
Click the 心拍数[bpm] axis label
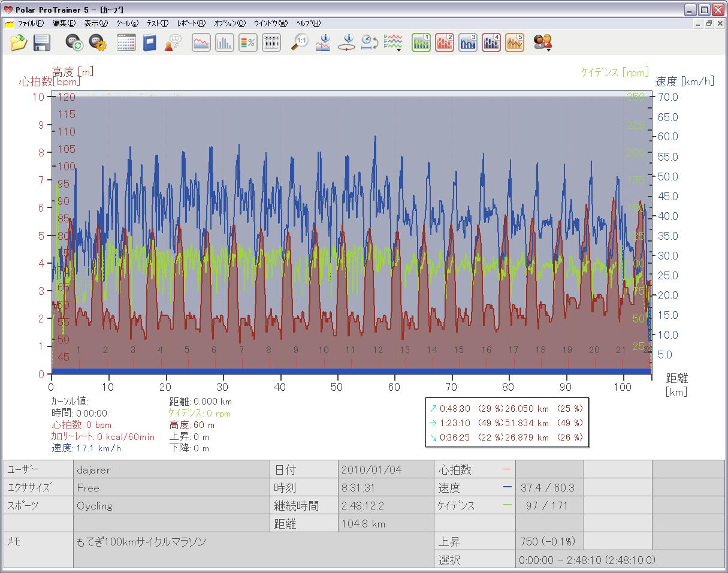[50, 82]
